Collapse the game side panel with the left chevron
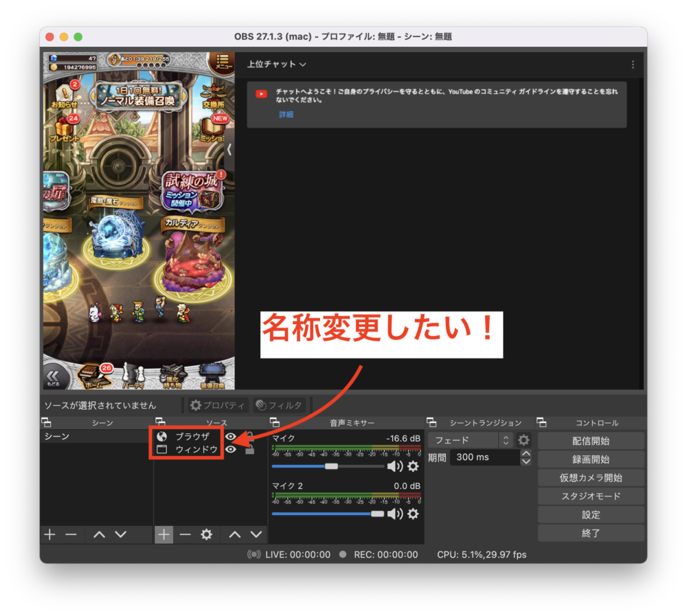687x616 pixels. tap(229, 150)
